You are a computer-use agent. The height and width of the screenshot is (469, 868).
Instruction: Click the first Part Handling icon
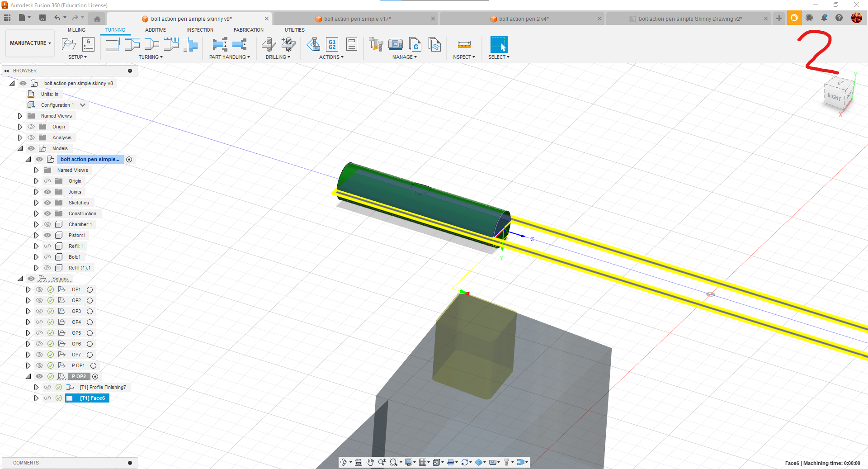[220, 44]
